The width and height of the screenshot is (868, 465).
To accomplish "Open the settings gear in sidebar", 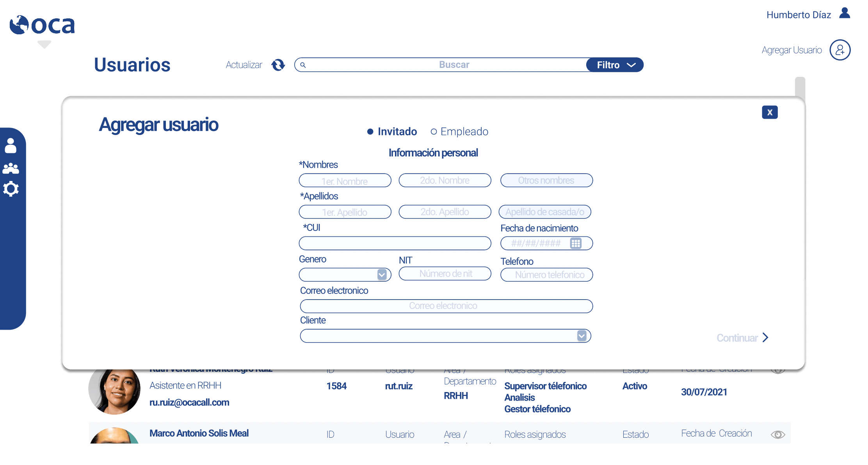I will pyautogui.click(x=11, y=189).
